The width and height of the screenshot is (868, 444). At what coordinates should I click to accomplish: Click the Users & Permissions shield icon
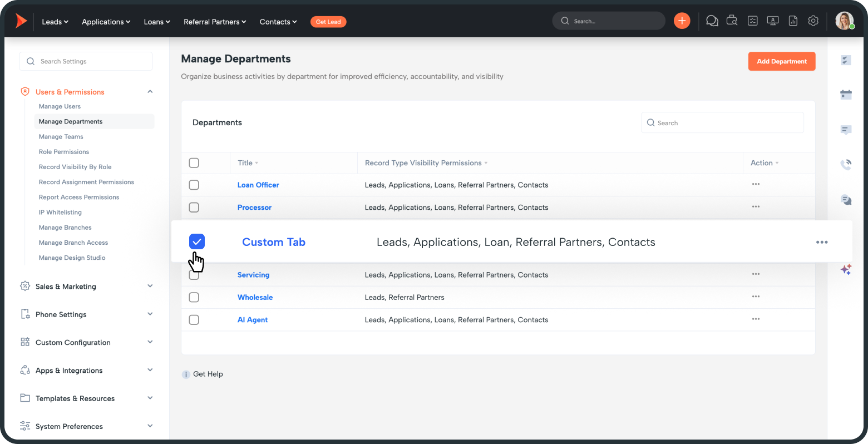(x=25, y=91)
